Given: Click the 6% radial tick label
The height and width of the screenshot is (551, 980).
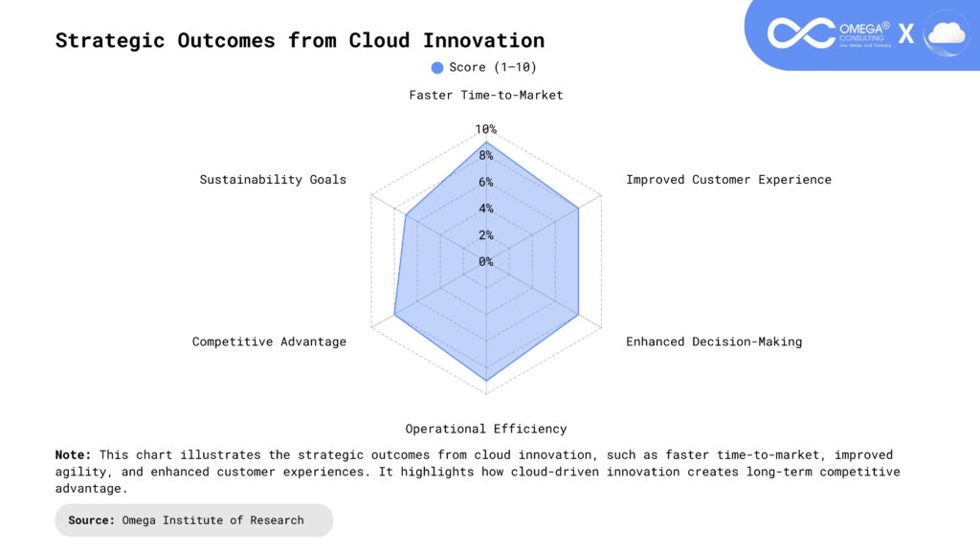Looking at the screenshot, I should pos(486,182).
